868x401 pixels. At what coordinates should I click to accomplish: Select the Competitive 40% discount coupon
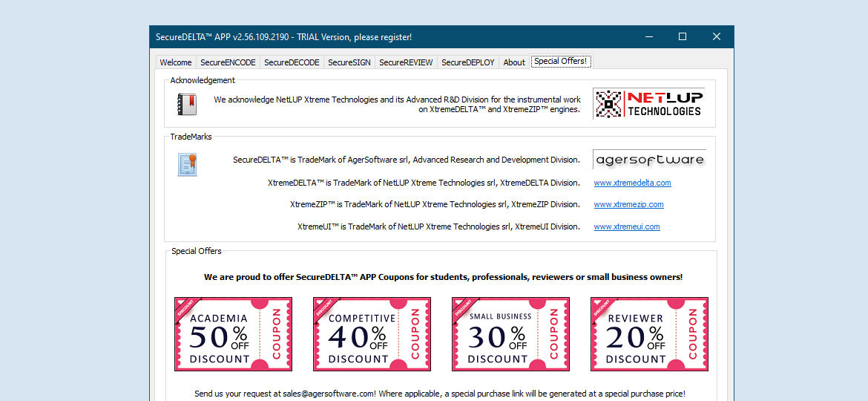coord(372,334)
